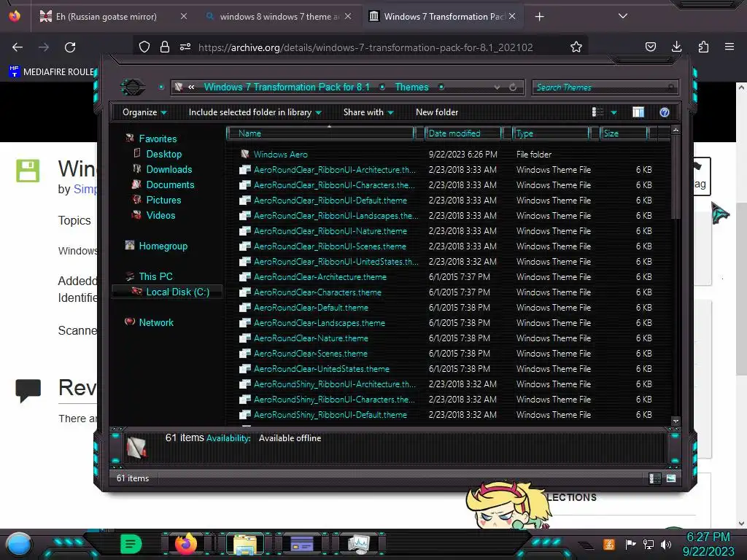Click the Explorer refresh icon in address bar
The width and height of the screenshot is (747, 560).
pos(513,87)
